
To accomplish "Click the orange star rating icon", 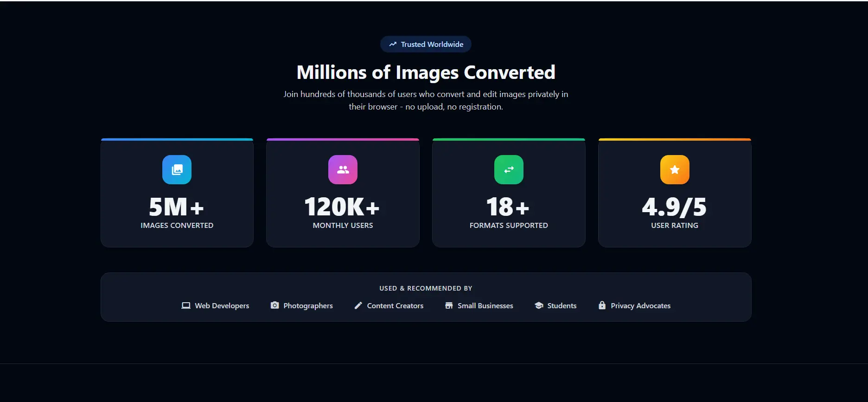I will coord(675,169).
